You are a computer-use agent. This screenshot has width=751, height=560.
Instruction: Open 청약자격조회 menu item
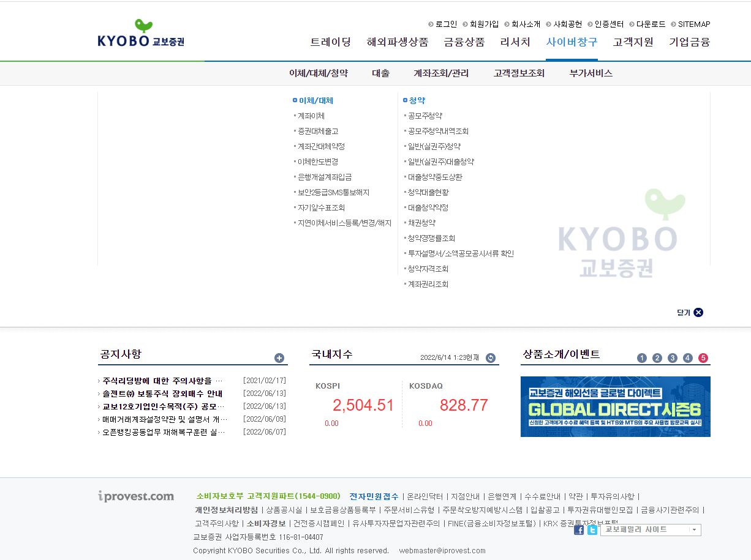tap(428, 269)
